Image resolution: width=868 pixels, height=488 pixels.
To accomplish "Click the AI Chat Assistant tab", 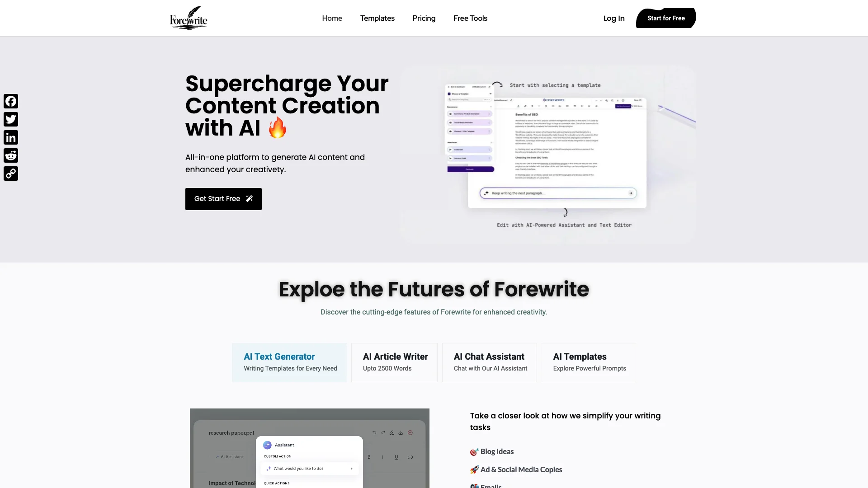I will 490,361.
